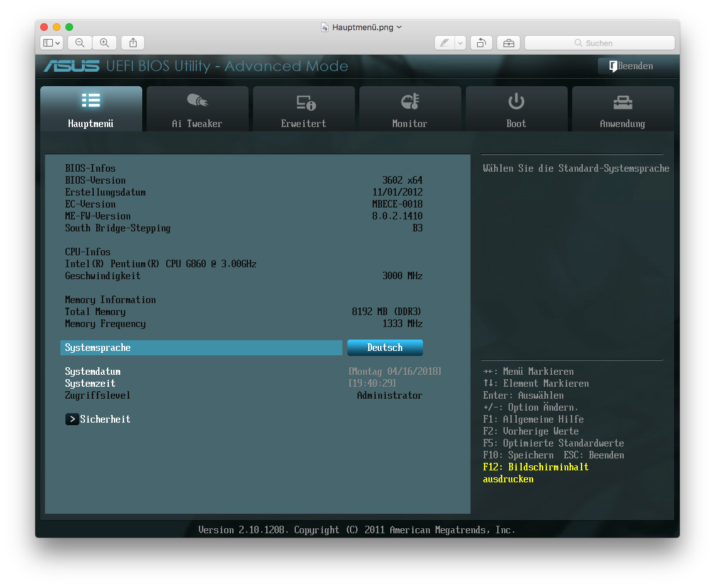
Task: Click the help text about Standard-Systemsprache
Action: (x=576, y=169)
